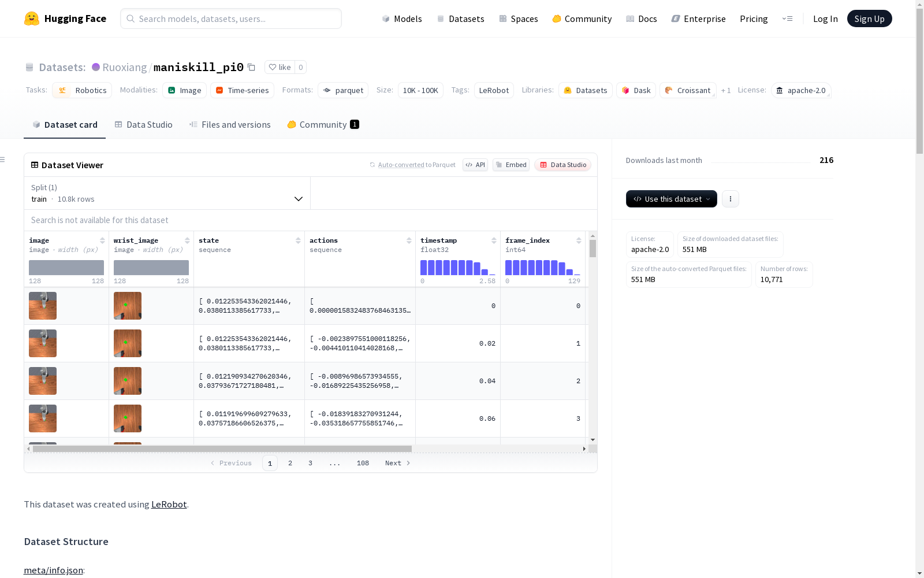Click the LeRobot tag

tap(494, 90)
